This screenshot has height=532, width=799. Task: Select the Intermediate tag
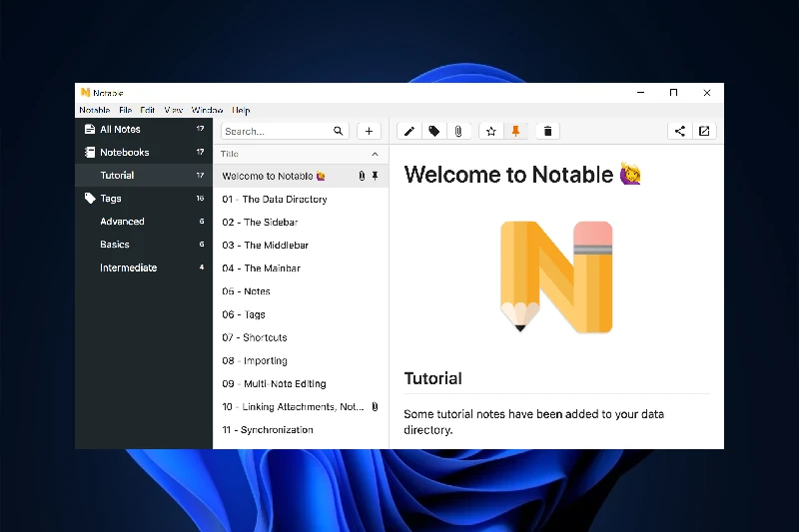[x=144, y=267]
